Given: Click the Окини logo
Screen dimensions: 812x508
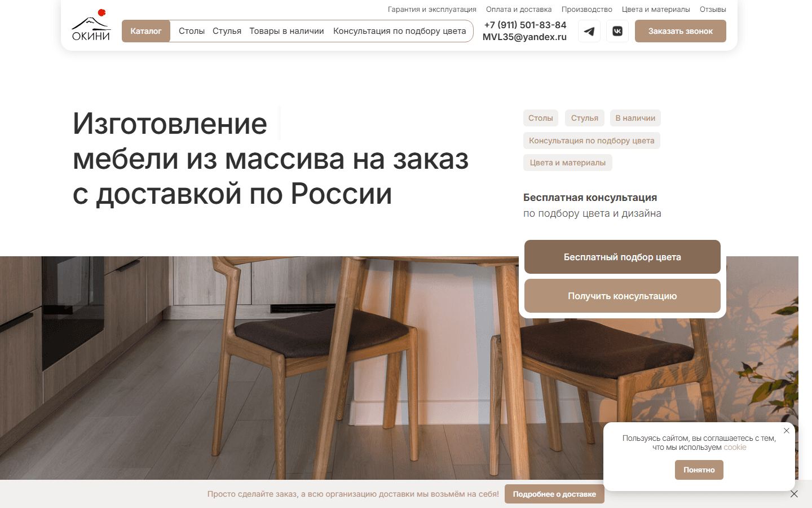Looking at the screenshot, I should coord(91,25).
